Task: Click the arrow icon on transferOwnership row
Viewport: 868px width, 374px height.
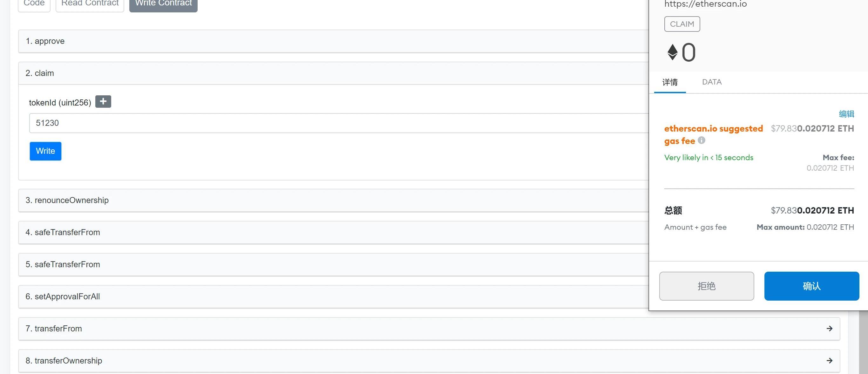Action: [829, 361]
